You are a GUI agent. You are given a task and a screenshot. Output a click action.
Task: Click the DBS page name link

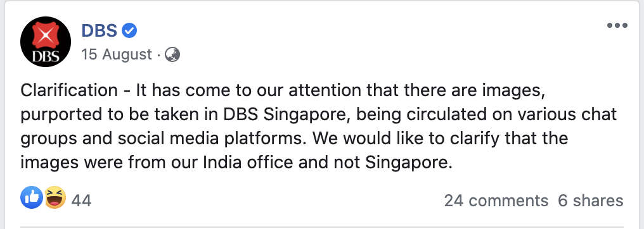pos(100,30)
